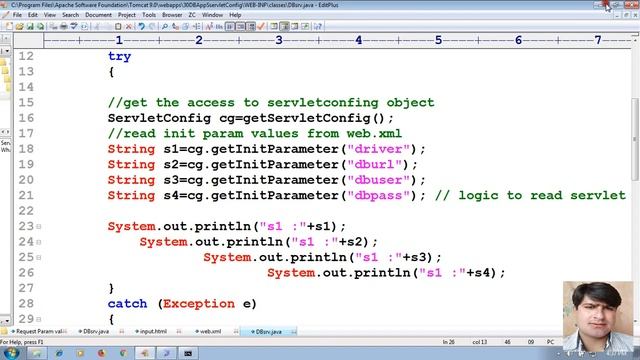Toggle the Ruler button in the toolbar
The width and height of the screenshot is (640, 360).
tap(251, 27)
